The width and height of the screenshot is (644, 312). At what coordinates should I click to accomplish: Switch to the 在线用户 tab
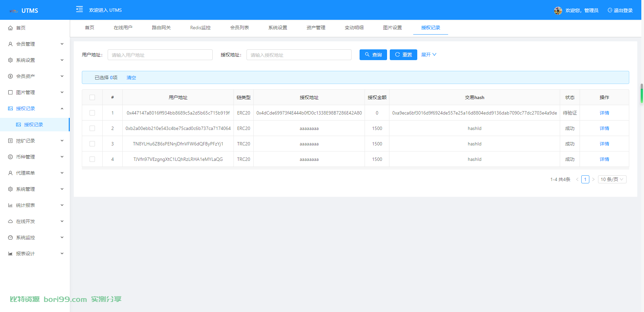(123, 28)
